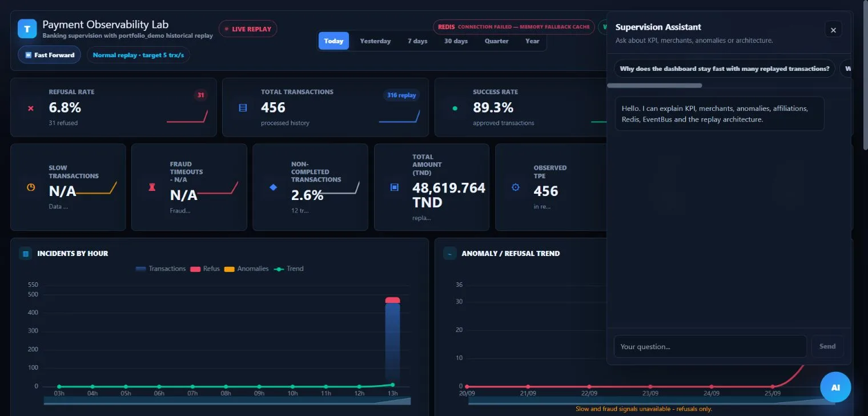Click the Anomaly / Refusal Trend icon
This screenshot has height=416, width=868.
[449, 253]
